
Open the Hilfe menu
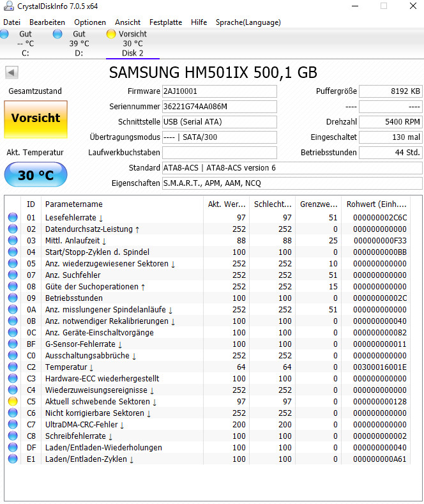click(x=199, y=22)
